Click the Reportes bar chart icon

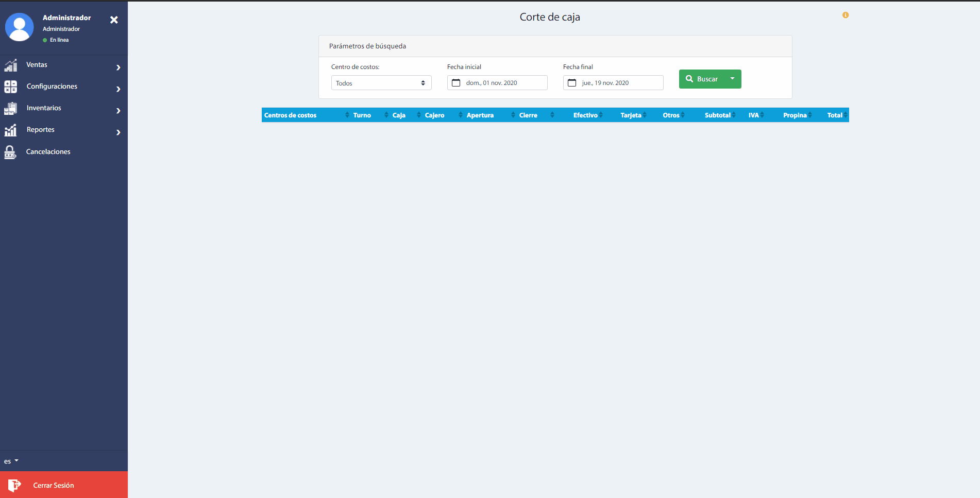(11, 130)
